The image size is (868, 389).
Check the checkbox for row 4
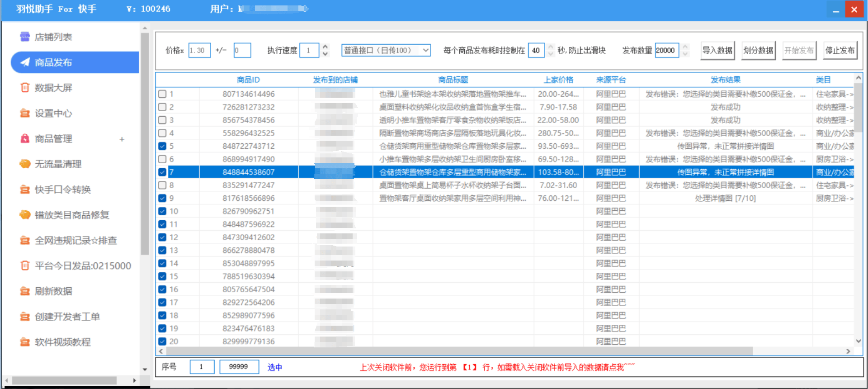[x=162, y=133]
